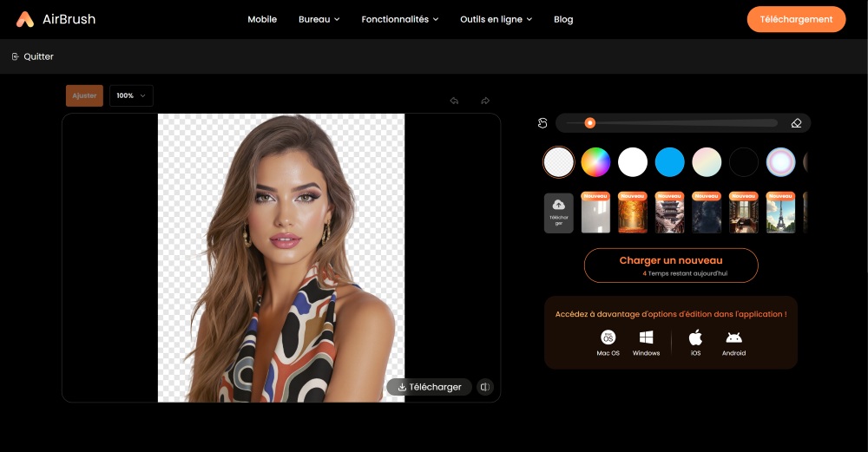Open the rainbow color picker swatch

(x=595, y=162)
